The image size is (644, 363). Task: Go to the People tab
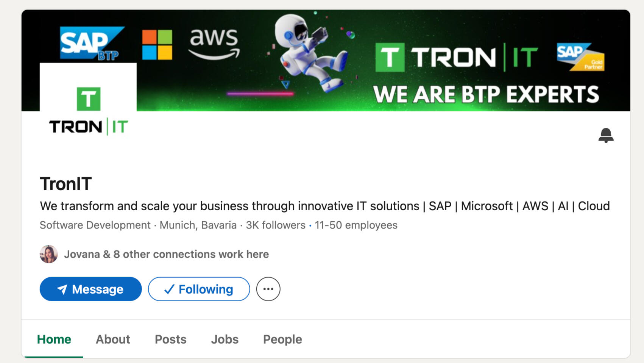282,339
